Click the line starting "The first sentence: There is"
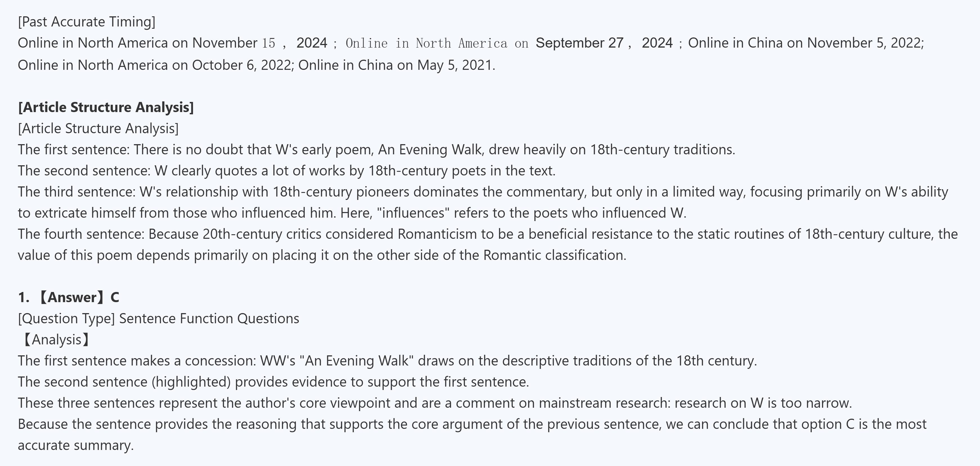The height and width of the screenshot is (466, 980). 376,150
